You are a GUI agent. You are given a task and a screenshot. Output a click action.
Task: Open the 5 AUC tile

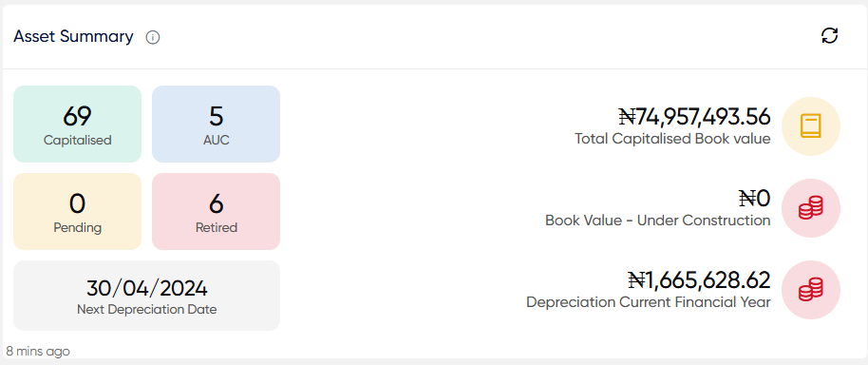click(216, 125)
